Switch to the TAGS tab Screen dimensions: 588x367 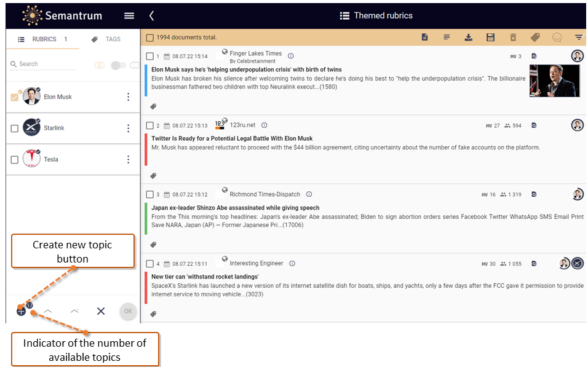coord(106,39)
